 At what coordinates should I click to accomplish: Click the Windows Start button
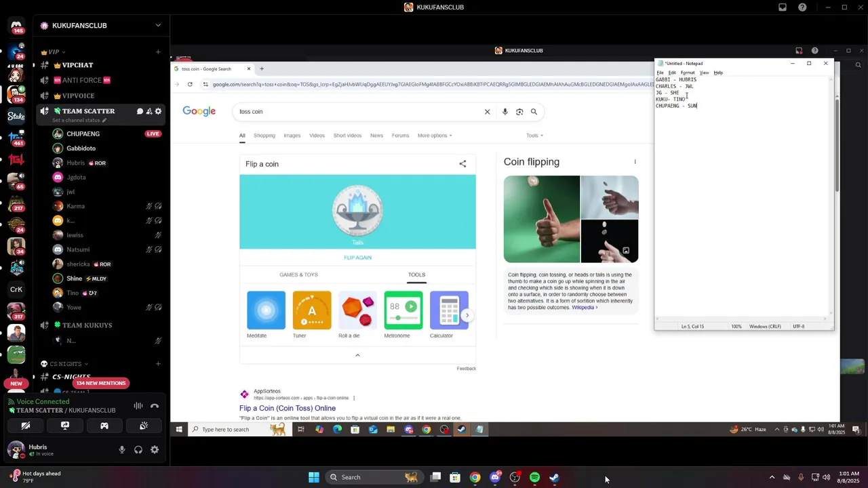coord(313,477)
